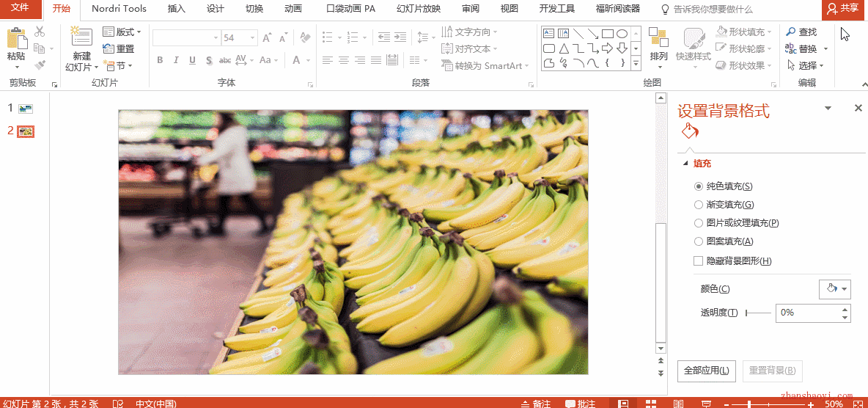Open 快速样式 quick styles gallery

(693, 44)
